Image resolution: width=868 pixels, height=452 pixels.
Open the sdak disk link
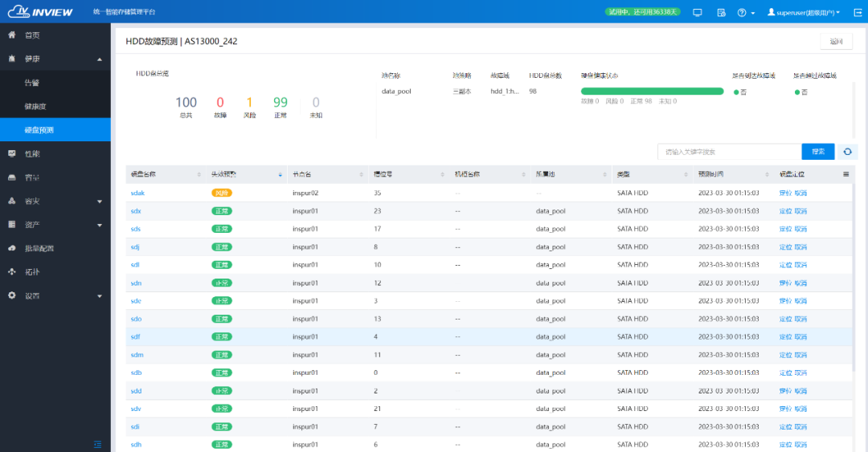point(137,193)
